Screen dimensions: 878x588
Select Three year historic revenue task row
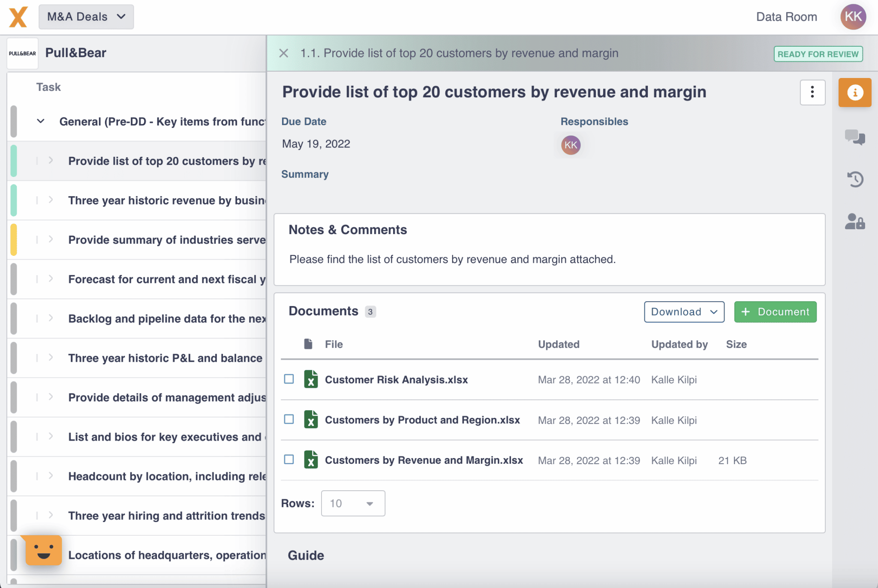pos(137,200)
